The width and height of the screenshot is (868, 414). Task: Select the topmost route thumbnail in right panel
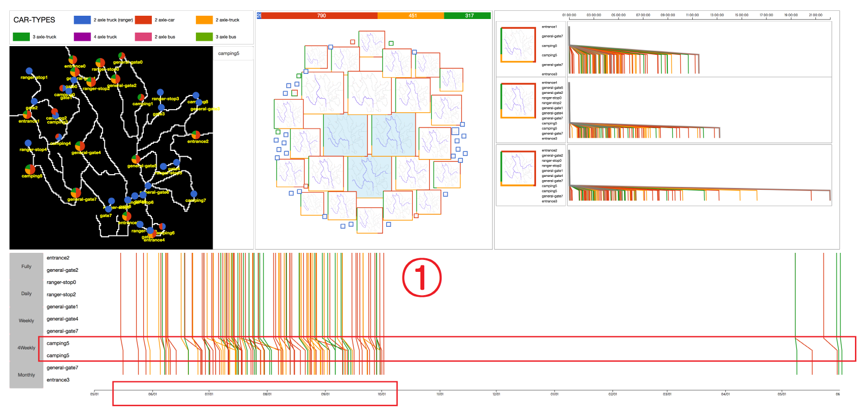click(x=518, y=44)
